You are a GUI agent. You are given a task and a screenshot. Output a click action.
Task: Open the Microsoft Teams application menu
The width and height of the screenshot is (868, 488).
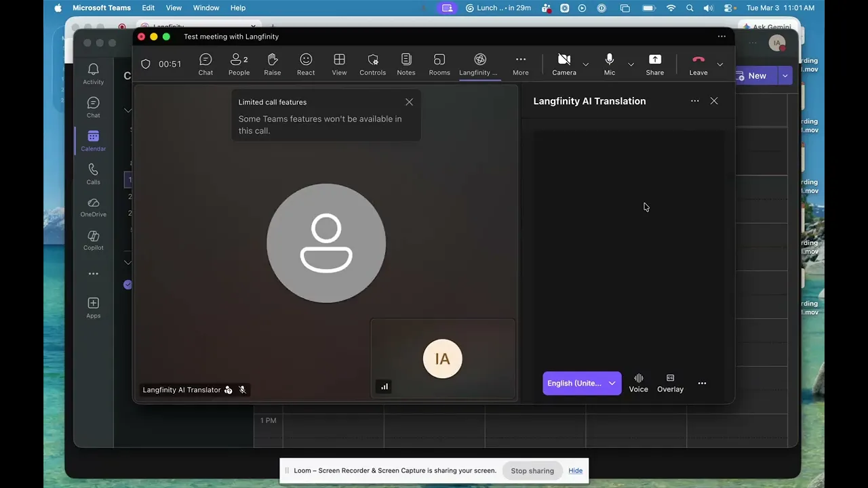(x=102, y=8)
